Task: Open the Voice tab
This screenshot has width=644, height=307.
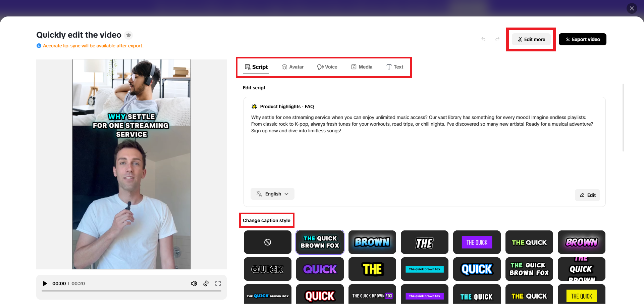Action: [x=327, y=67]
